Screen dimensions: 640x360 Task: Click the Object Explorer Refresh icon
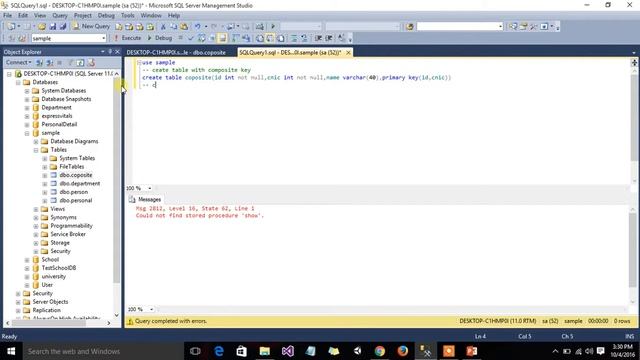pos(80,62)
